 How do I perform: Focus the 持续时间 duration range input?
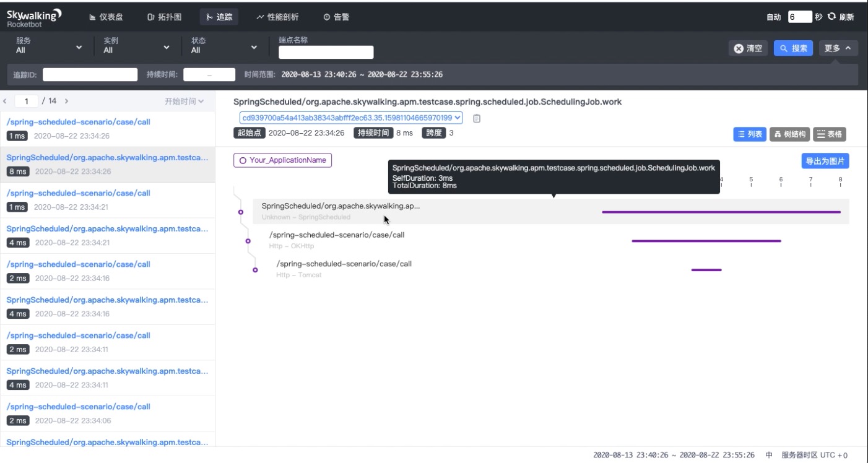coord(209,75)
